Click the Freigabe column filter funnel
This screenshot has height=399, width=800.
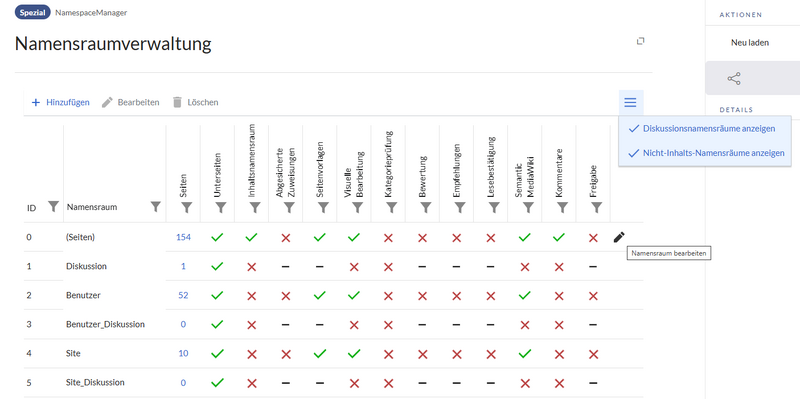[596, 207]
